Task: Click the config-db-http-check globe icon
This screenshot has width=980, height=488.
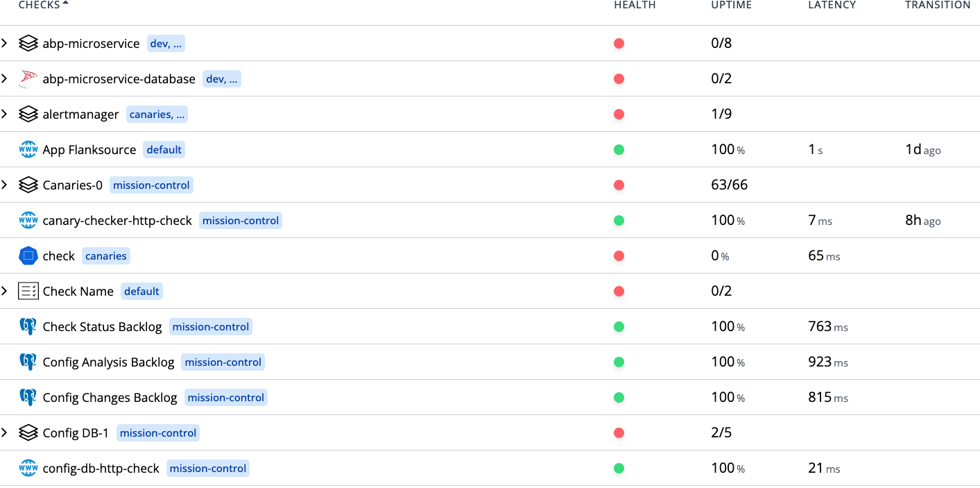Action: tap(28, 469)
